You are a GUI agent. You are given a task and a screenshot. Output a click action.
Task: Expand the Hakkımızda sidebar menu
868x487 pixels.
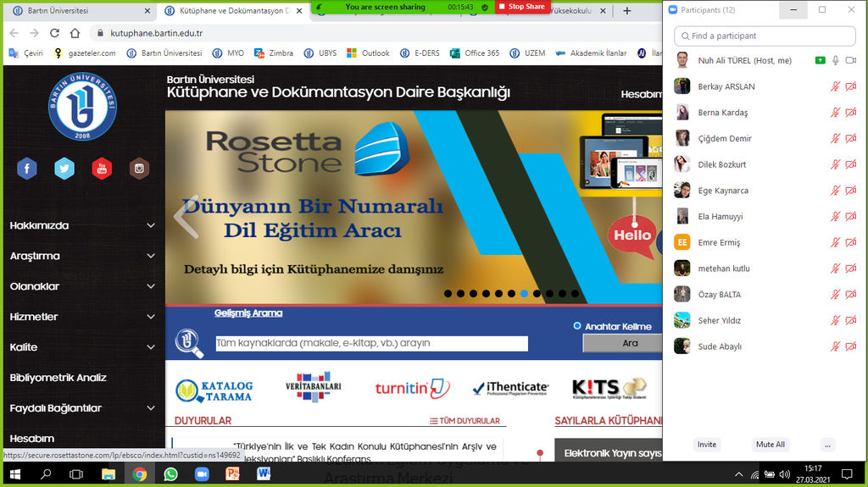[151, 225]
